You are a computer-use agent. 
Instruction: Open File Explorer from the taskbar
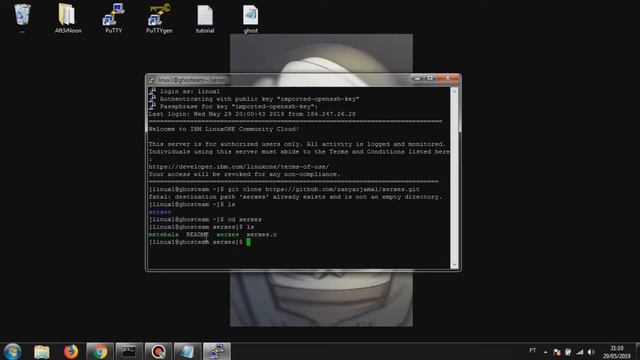(x=42, y=351)
